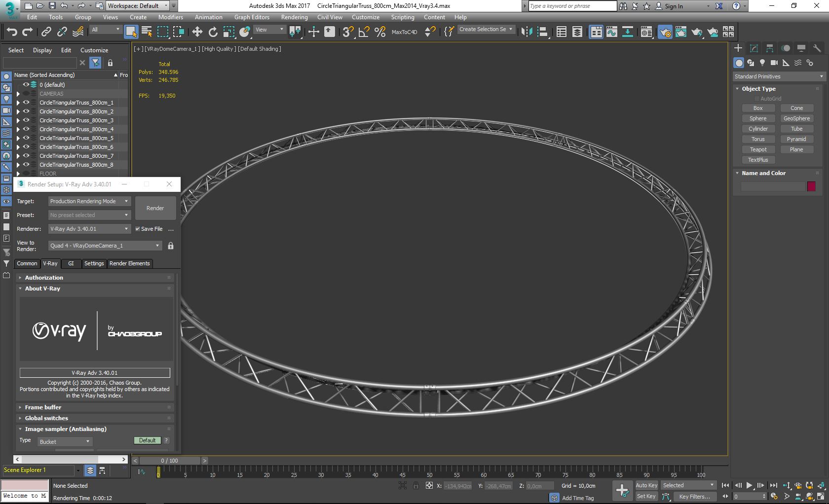Select the Move tool in toolbar

(x=197, y=32)
